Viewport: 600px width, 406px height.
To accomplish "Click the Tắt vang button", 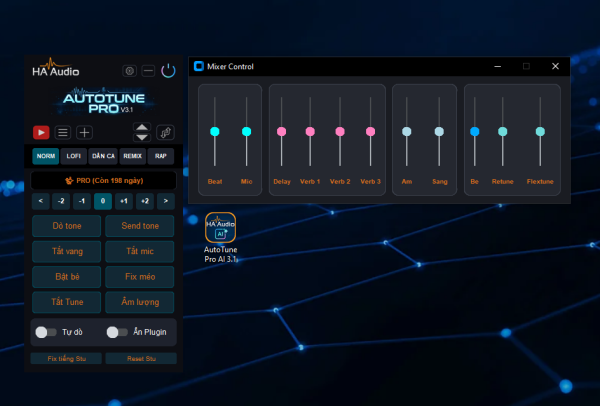I will [67, 251].
